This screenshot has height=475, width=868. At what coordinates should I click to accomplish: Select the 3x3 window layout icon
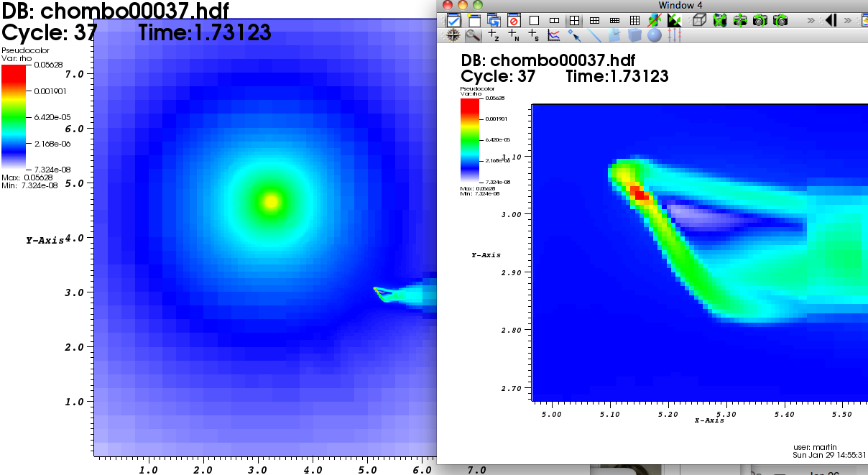click(634, 20)
